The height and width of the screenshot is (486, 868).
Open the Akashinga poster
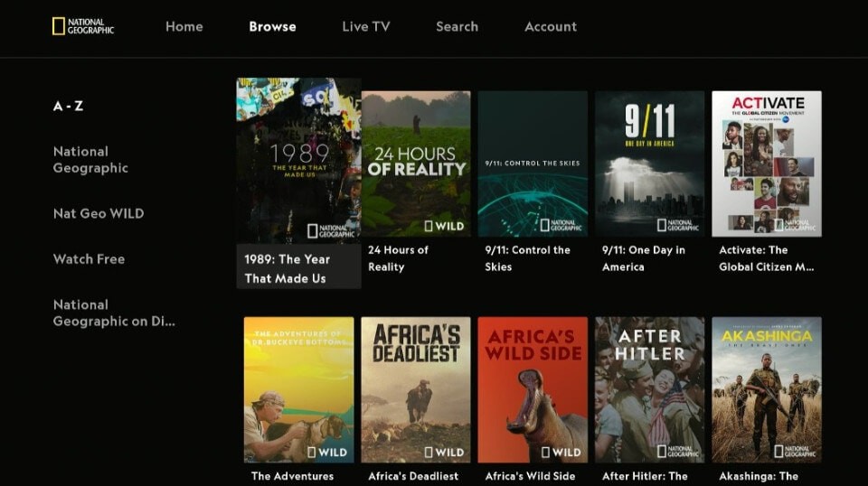pos(767,389)
